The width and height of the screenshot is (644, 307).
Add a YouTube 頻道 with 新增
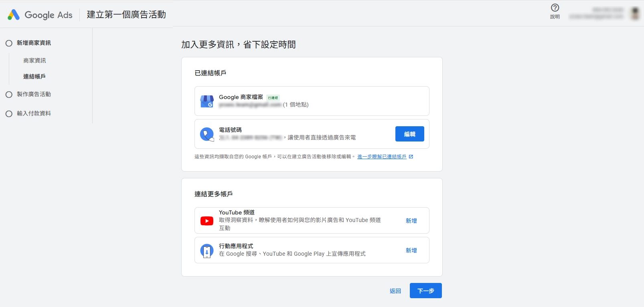click(411, 221)
